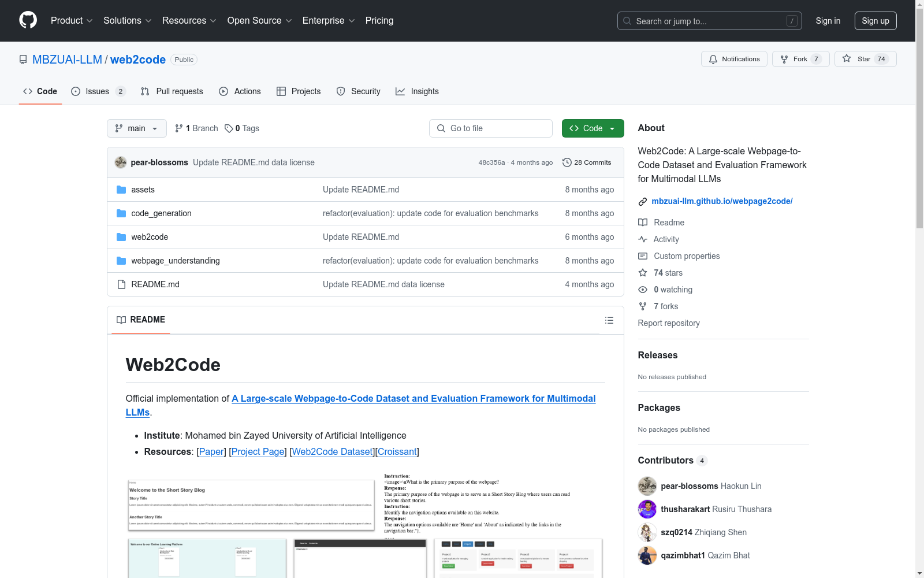The height and width of the screenshot is (578, 924).
Task: Click the GitHub logo icon
Action: click(28, 20)
